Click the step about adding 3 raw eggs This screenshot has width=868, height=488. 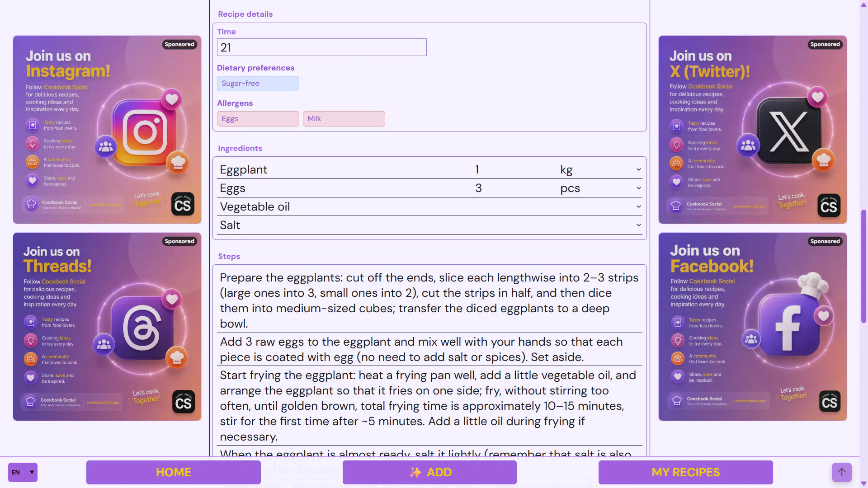pos(429,349)
